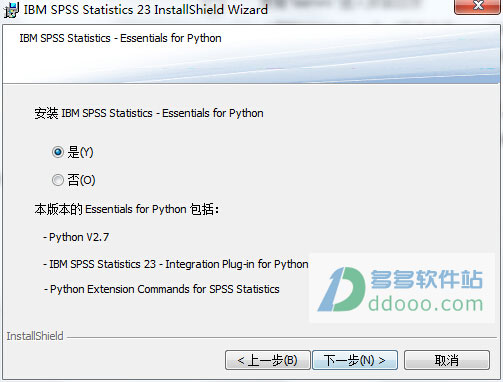
Task: Click the 'InstallShield' label at bottom
Action: 35,336
